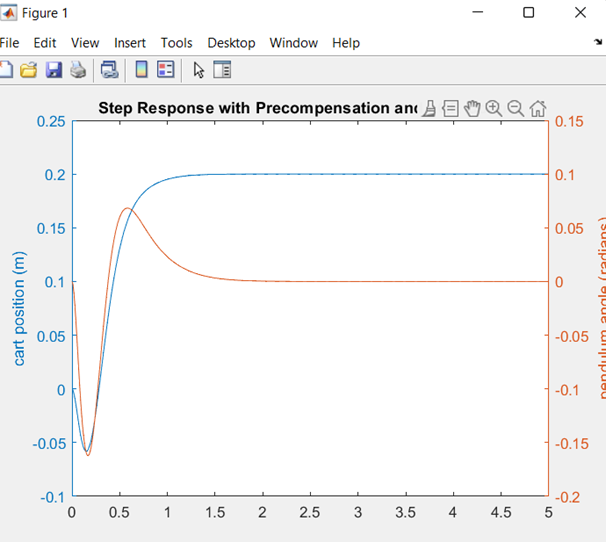This screenshot has width=606, height=542.
Task: Click the New Figure icon
Action: coord(6,70)
